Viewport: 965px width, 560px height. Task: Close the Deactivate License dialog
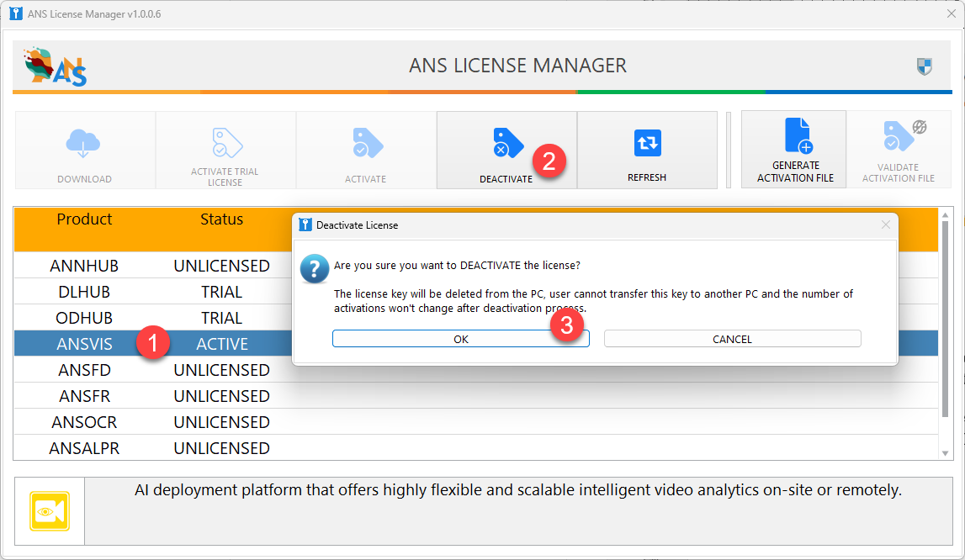click(x=885, y=225)
